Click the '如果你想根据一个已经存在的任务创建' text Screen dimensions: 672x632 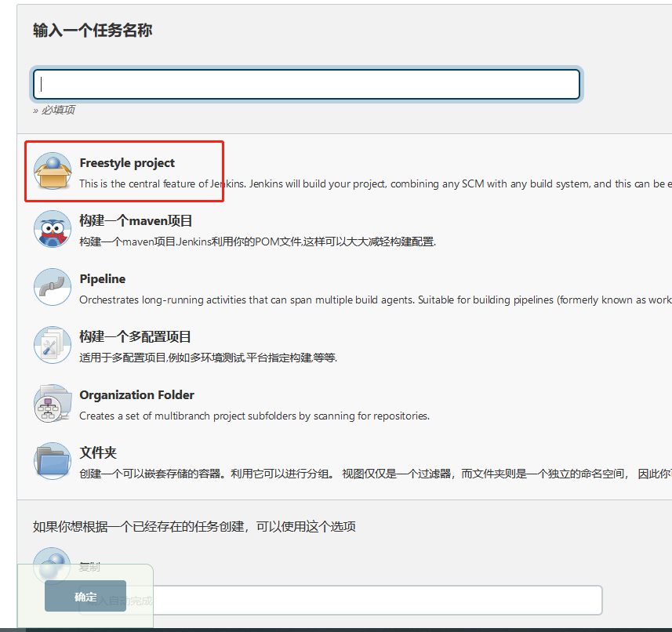click(x=194, y=527)
